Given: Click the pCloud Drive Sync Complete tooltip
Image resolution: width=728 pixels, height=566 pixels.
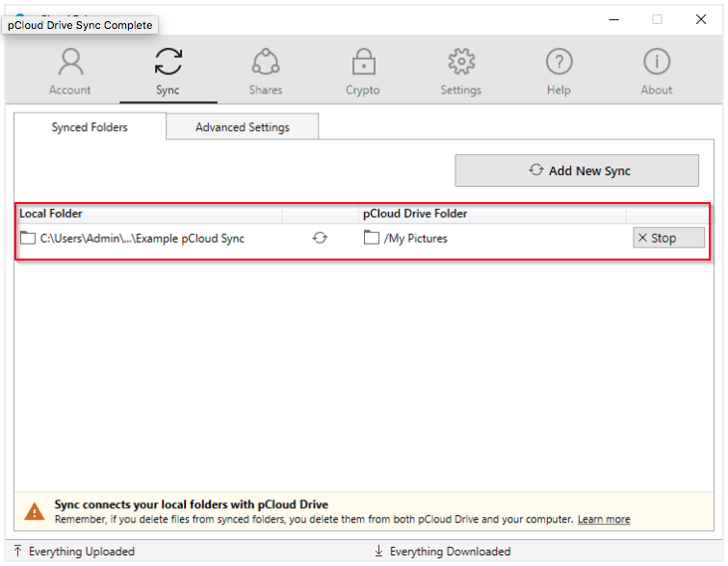Looking at the screenshot, I should [x=80, y=25].
